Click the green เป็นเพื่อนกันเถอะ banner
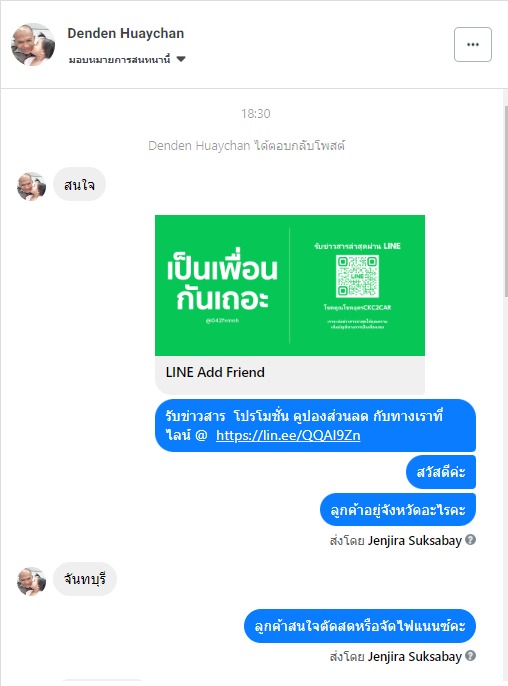The image size is (508, 686). pyautogui.click(x=290, y=285)
